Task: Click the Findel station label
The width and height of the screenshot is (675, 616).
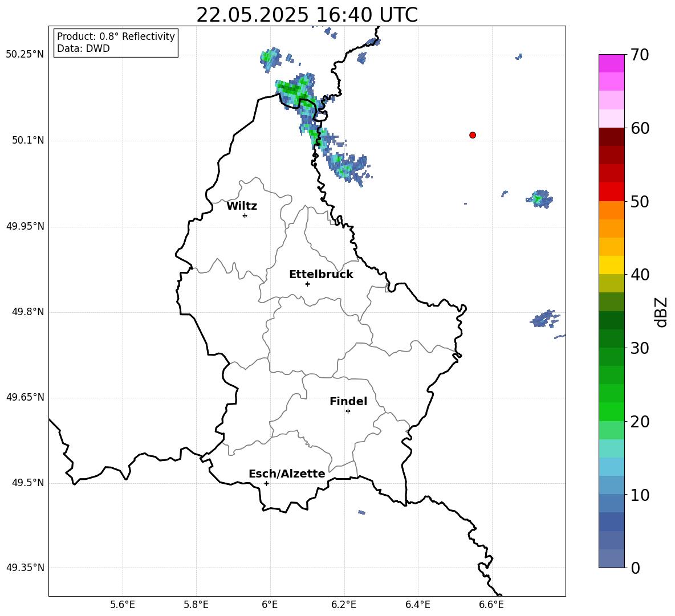Action: click(348, 401)
